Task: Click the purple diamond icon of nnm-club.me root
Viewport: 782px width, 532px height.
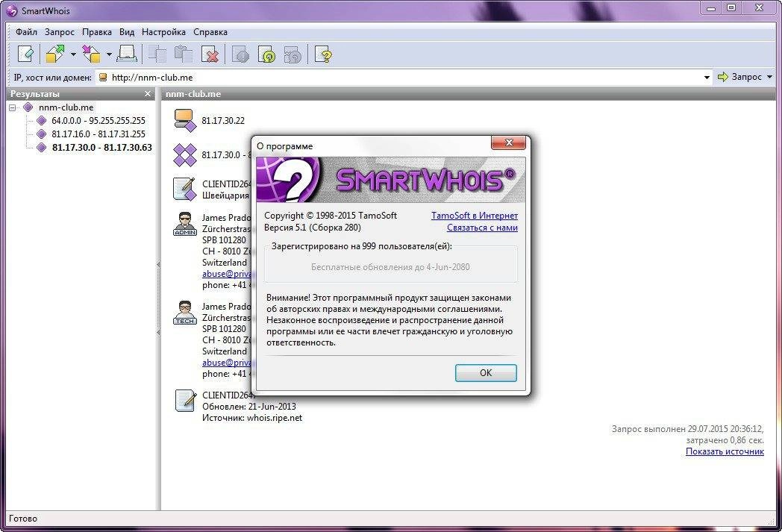Action: pos(28,107)
